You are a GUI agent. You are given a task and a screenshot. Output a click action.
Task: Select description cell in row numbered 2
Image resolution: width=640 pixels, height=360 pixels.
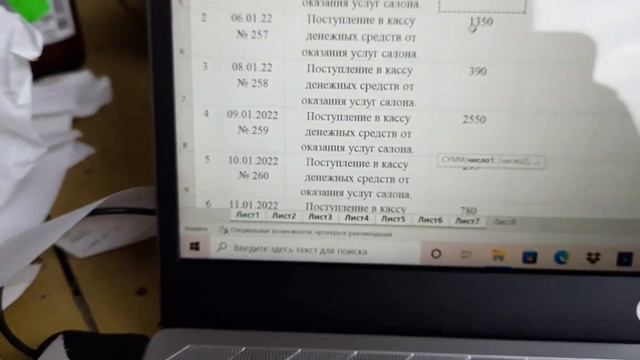[360, 37]
